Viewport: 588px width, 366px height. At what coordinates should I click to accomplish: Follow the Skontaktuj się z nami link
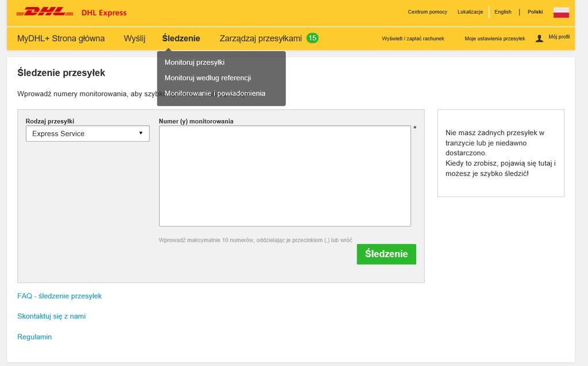[51, 316]
